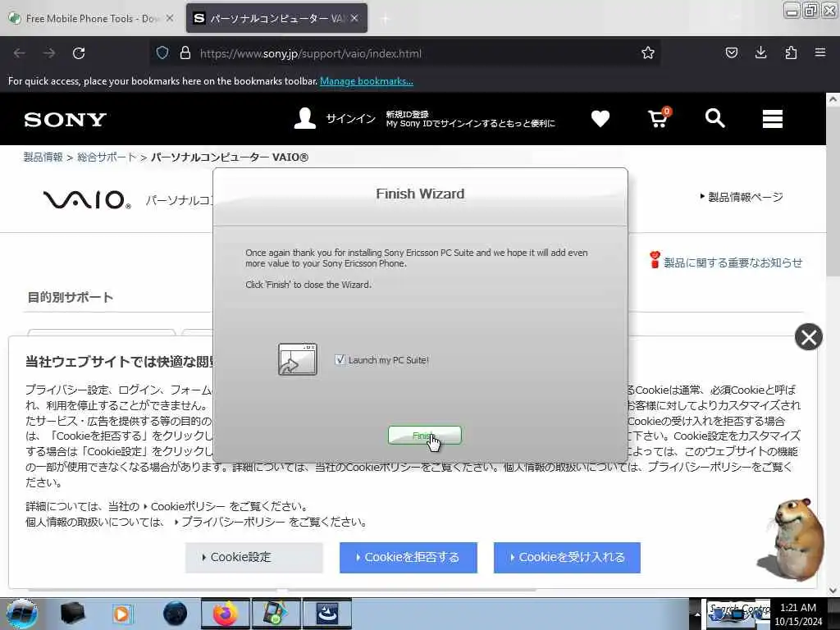Open the media player taskbar icon
The image size is (840, 630).
pyautogui.click(x=123, y=614)
